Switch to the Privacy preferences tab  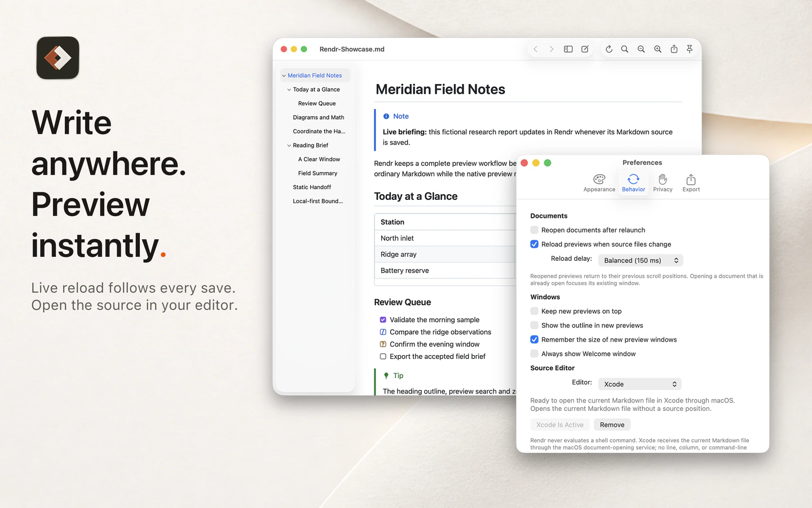(x=663, y=183)
